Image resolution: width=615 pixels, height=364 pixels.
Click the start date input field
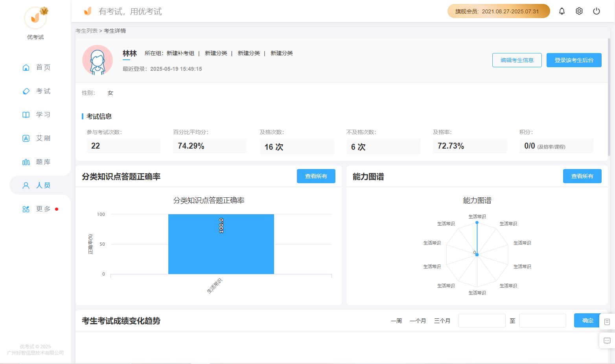482,321
